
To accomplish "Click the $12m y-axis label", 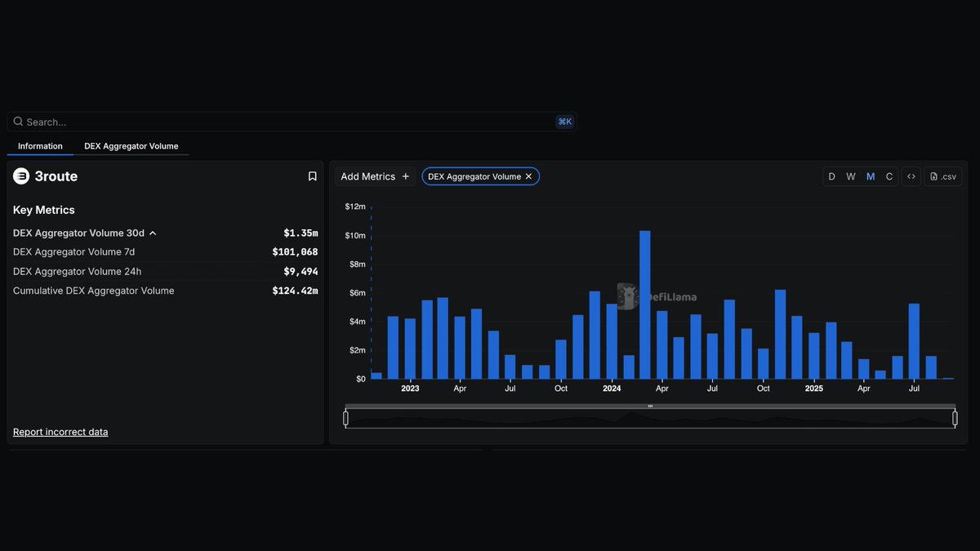I will (x=355, y=207).
